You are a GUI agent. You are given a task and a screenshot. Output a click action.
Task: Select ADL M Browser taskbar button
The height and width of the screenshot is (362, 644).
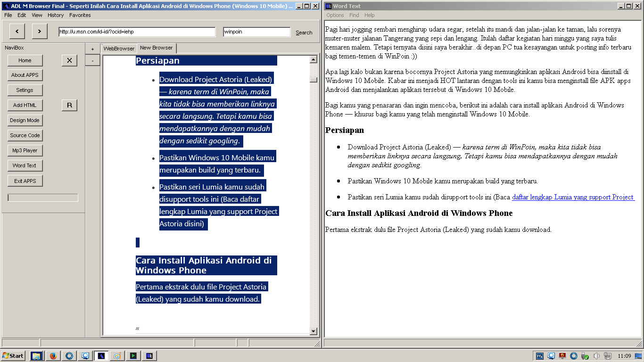coord(101,356)
